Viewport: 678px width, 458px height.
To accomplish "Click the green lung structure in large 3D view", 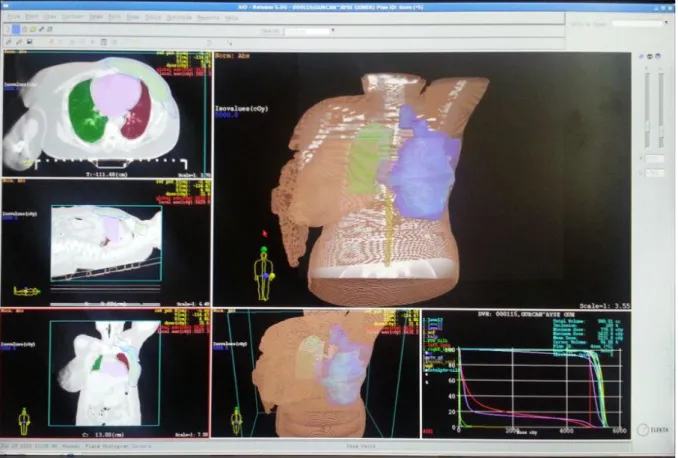I will click(368, 158).
